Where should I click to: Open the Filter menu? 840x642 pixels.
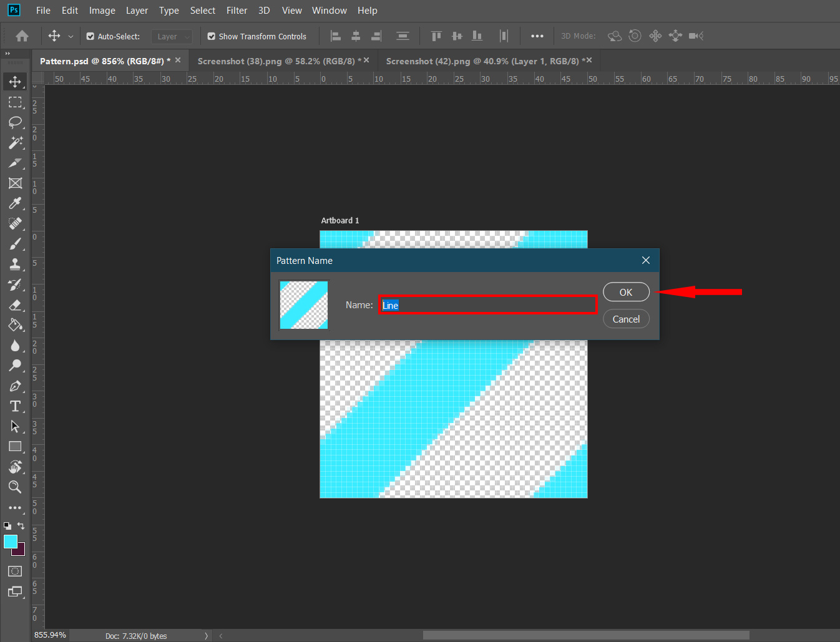point(237,11)
